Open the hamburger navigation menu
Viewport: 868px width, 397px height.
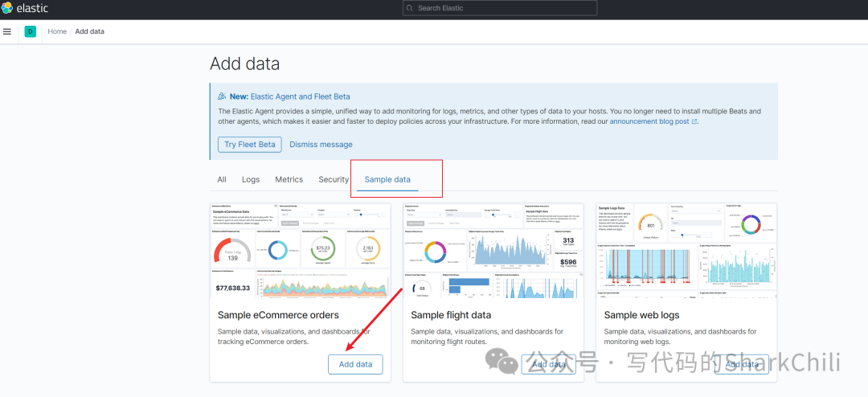[x=7, y=31]
